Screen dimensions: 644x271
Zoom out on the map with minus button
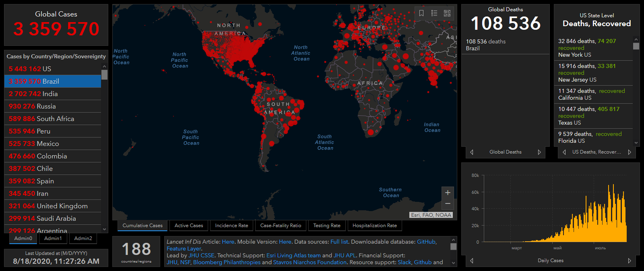click(448, 204)
